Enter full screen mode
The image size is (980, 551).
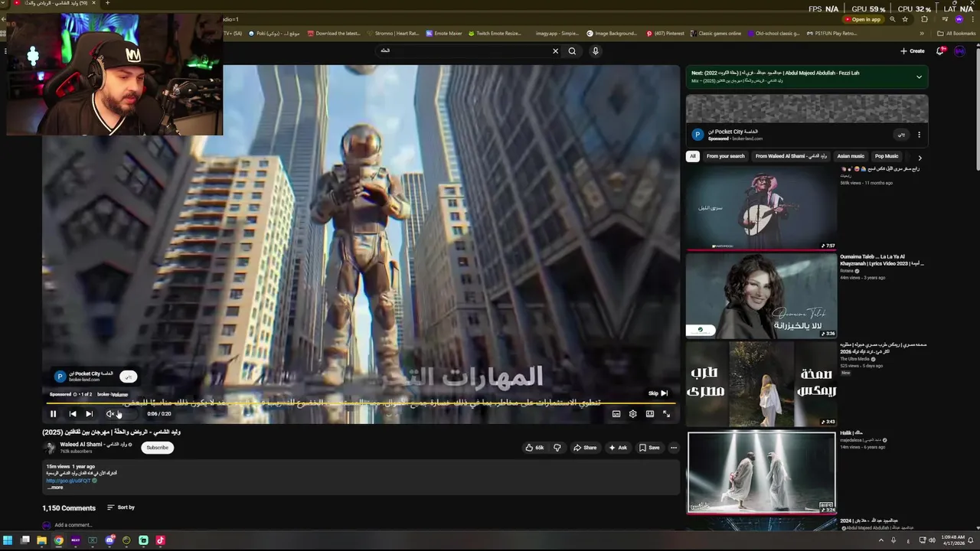coord(667,414)
